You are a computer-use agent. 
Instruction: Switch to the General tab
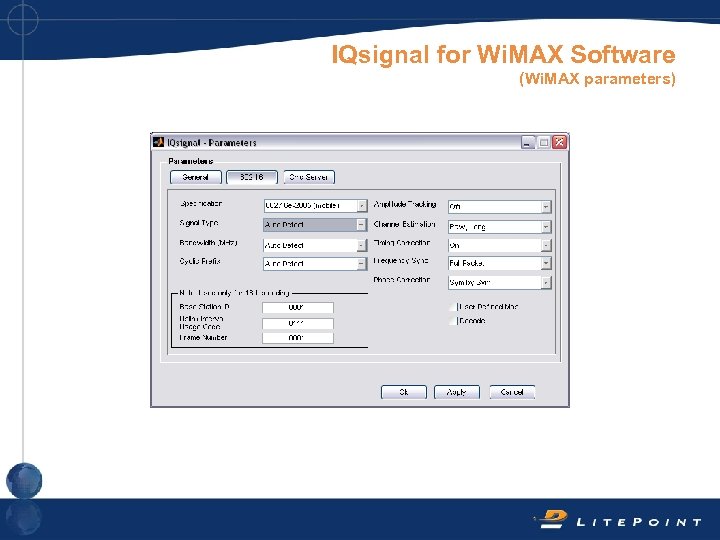[196, 177]
